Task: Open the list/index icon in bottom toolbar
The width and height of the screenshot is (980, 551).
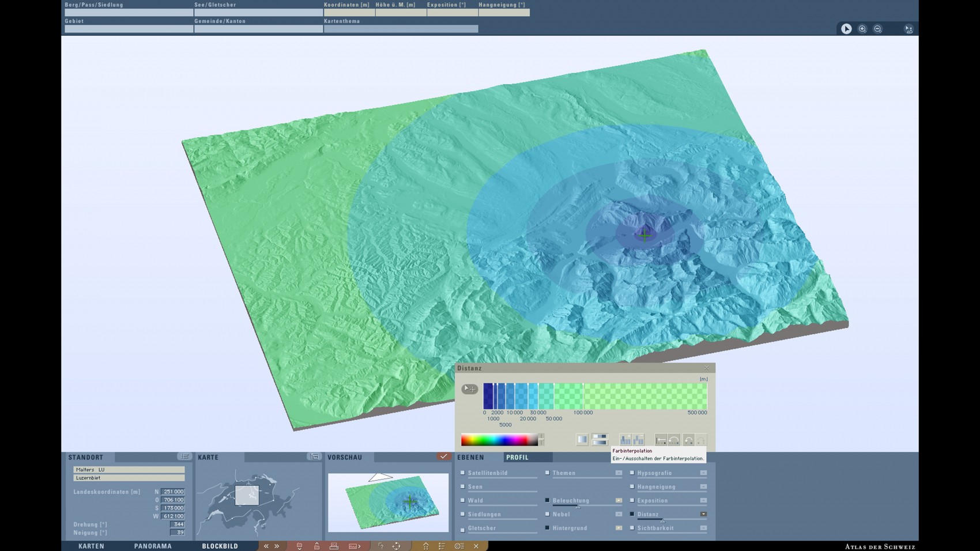Action: (442, 546)
